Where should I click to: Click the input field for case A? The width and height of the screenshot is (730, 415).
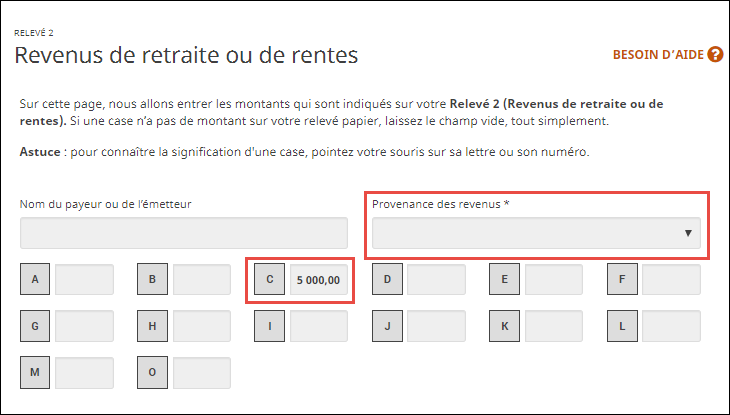tap(84, 280)
